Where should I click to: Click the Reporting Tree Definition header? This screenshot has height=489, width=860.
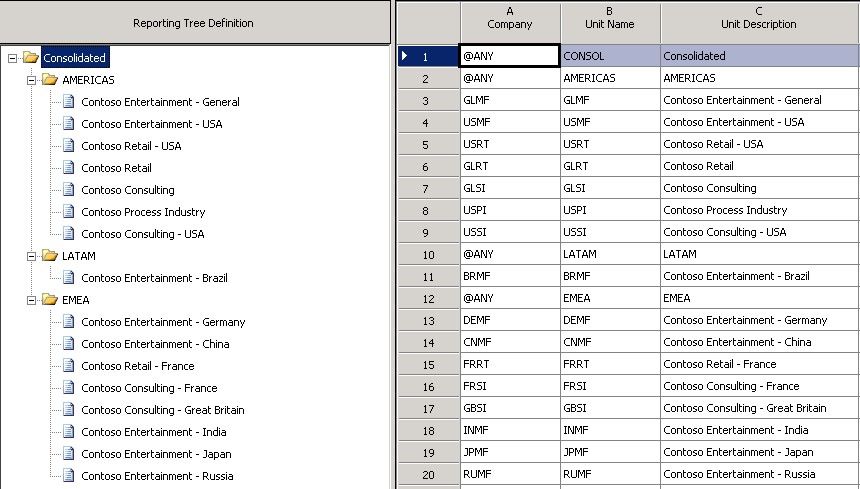tap(195, 22)
